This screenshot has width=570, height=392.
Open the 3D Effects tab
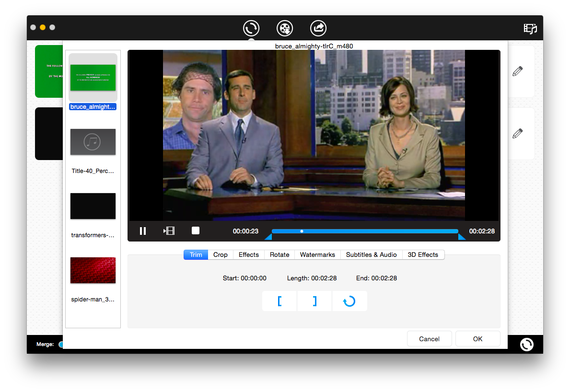tap(423, 254)
